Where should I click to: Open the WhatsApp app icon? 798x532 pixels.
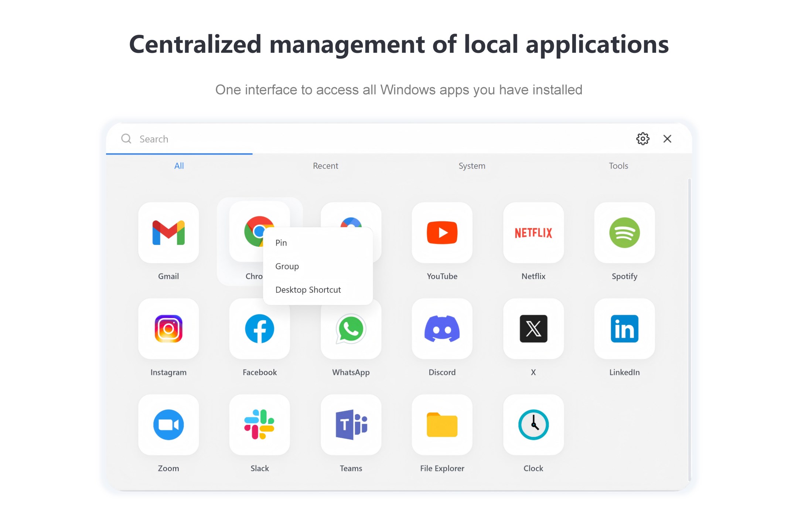pos(351,328)
